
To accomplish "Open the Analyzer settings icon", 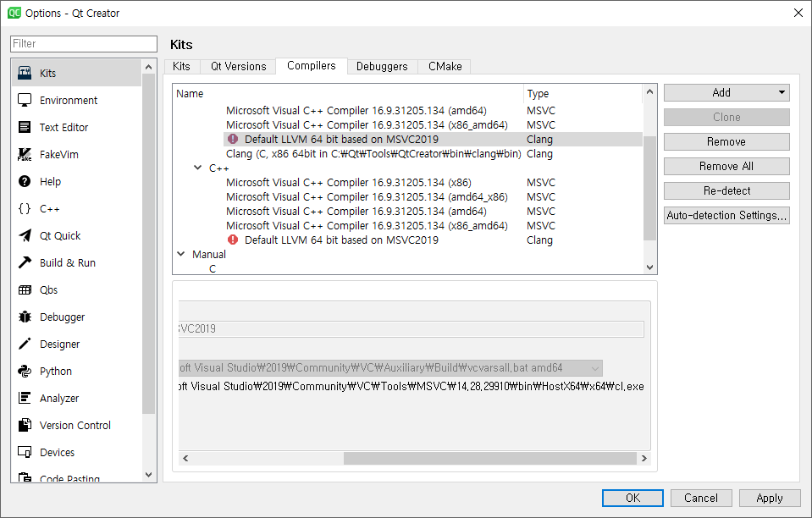I will coord(25,399).
